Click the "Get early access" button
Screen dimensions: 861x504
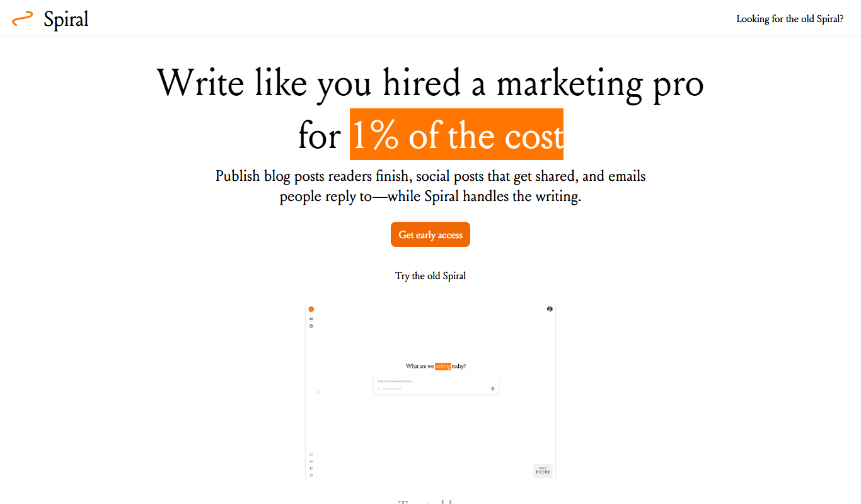tap(430, 234)
